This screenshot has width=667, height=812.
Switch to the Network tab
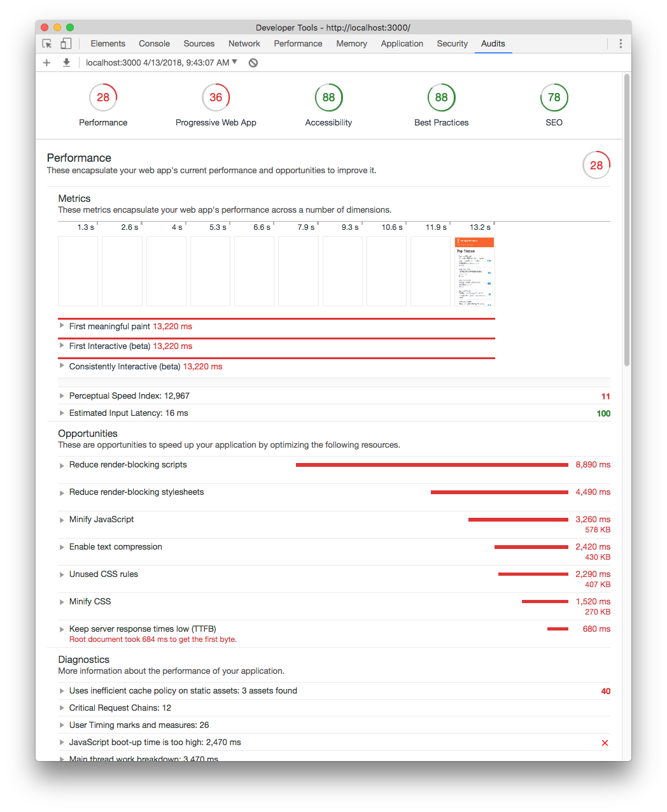pos(244,43)
